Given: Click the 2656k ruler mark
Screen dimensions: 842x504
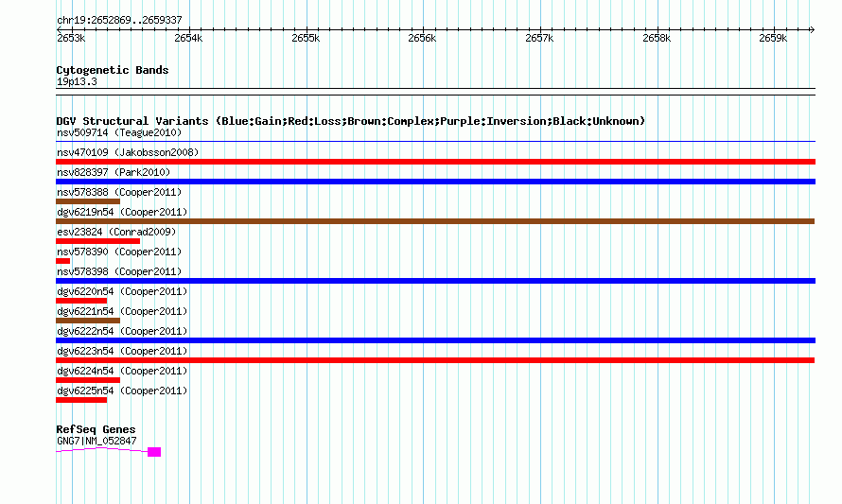Looking at the screenshot, I should 422,38.
